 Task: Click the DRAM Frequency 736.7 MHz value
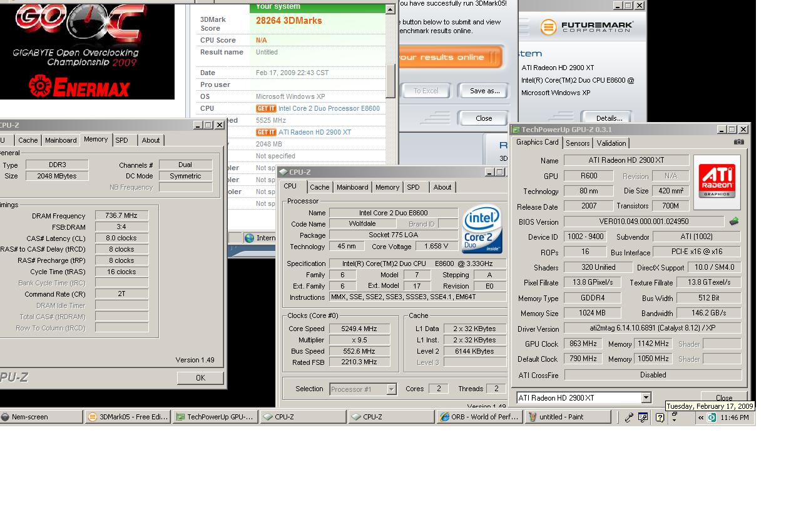121,215
